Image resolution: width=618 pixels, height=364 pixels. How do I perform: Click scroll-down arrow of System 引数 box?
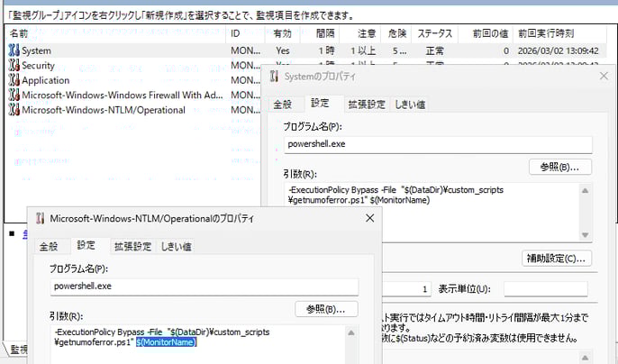pos(586,235)
